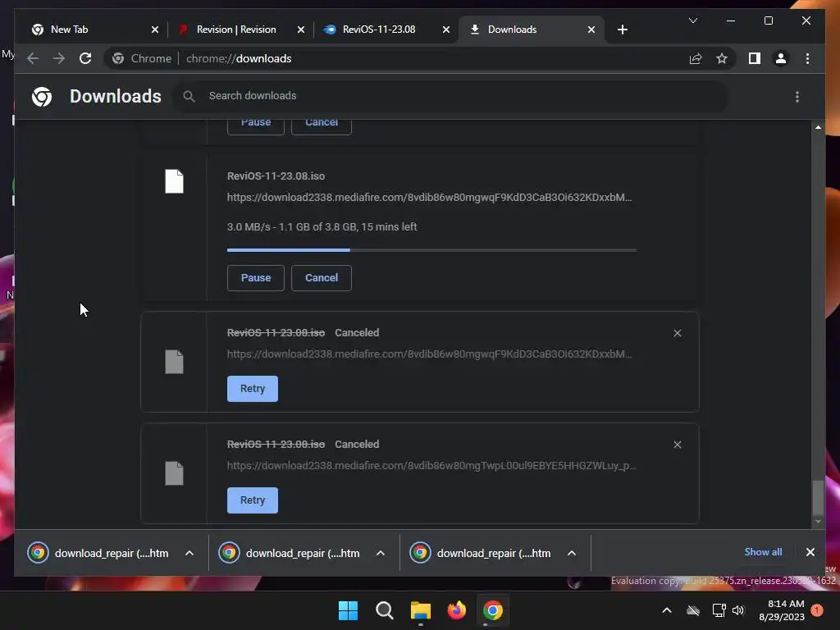Reload the downloads page
Screen dimensions: 840x630
85,58
